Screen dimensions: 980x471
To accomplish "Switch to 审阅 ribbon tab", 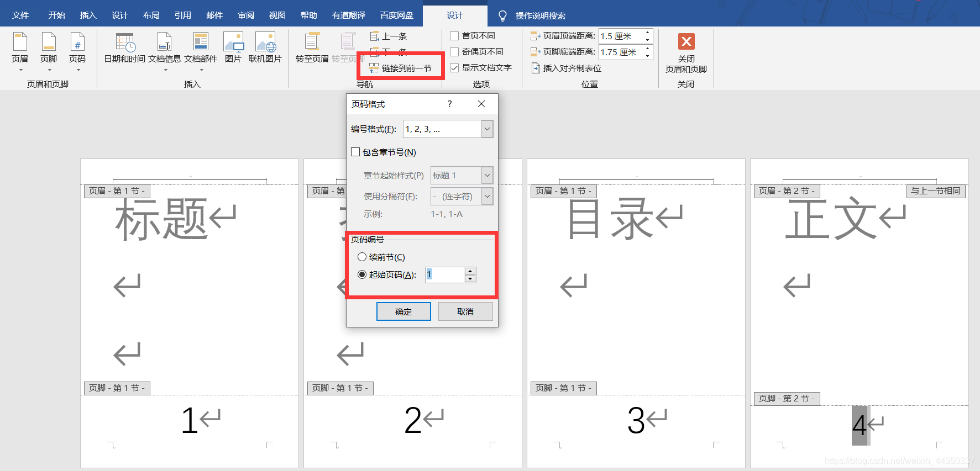I will click(246, 15).
